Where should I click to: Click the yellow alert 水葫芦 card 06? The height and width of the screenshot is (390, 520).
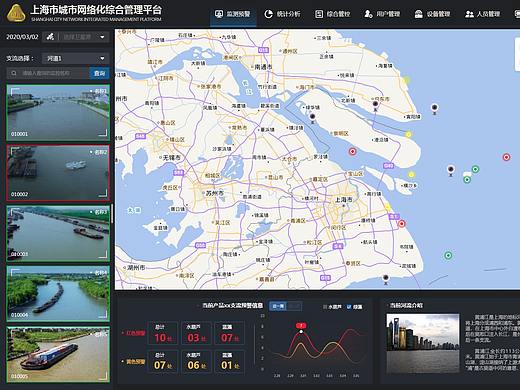point(196,361)
